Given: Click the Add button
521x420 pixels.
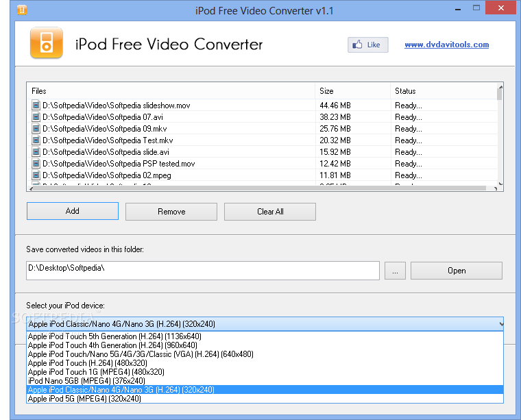Looking at the screenshot, I should pyautogui.click(x=73, y=211).
